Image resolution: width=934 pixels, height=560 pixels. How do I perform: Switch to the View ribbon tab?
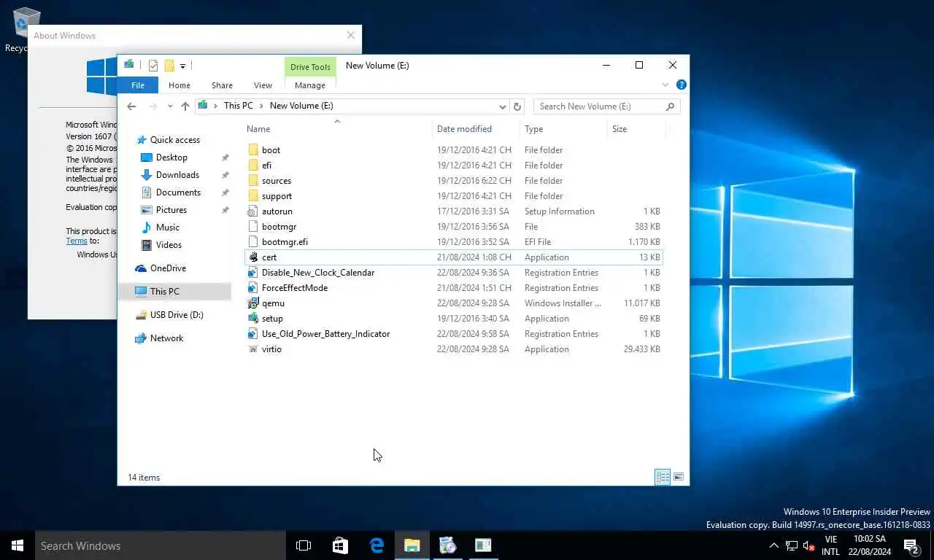[263, 85]
